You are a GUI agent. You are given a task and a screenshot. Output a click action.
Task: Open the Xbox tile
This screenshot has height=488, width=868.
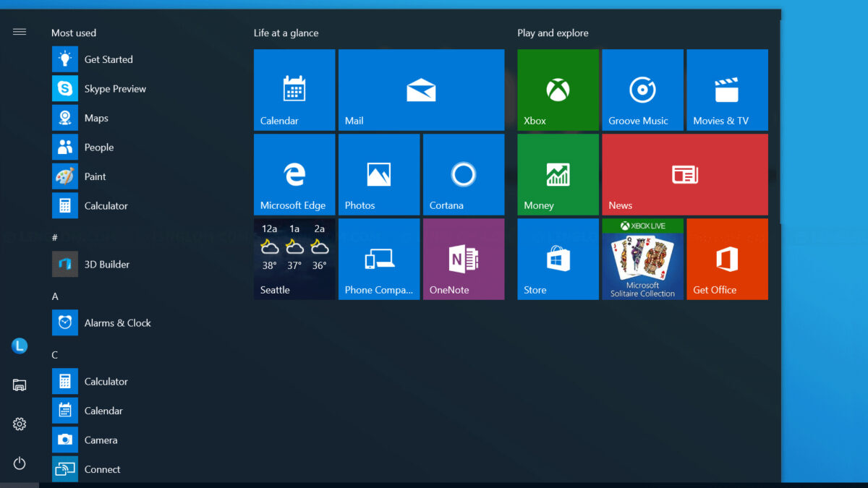click(x=558, y=90)
